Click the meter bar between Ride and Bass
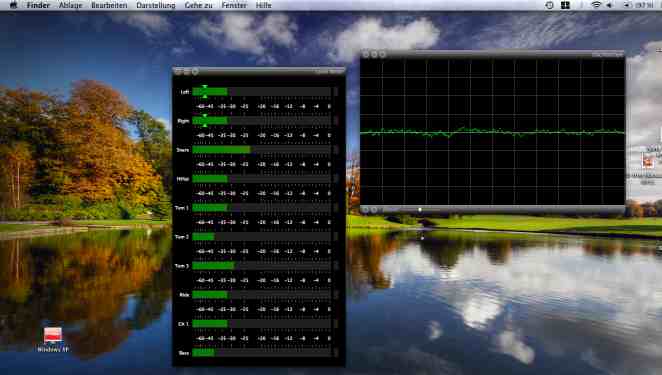Viewport: 662px width, 375px height. 262,323
